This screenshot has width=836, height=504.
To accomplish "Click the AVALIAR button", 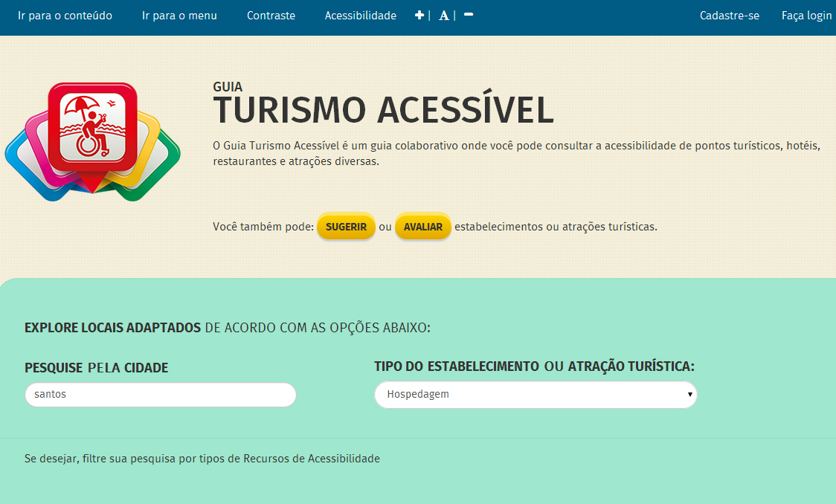I will click(x=423, y=226).
